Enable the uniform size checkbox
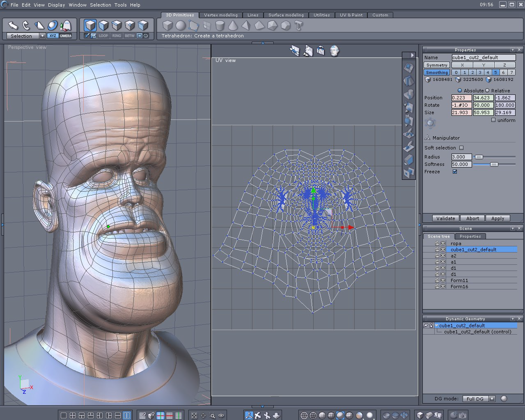The height and width of the screenshot is (420, 525). [493, 120]
